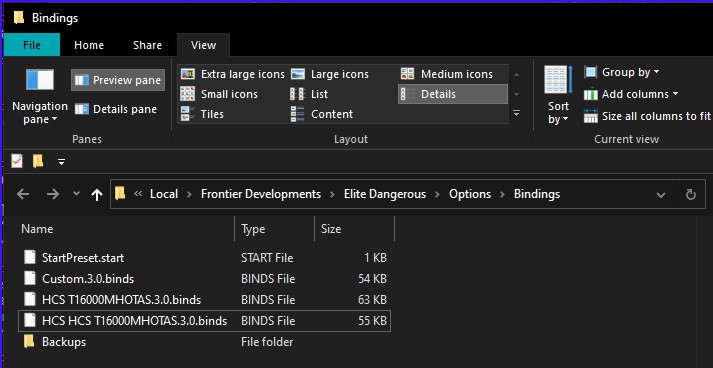Click the Custom.3.0.binds file icon
This screenshot has height=368, width=713.
point(30,278)
